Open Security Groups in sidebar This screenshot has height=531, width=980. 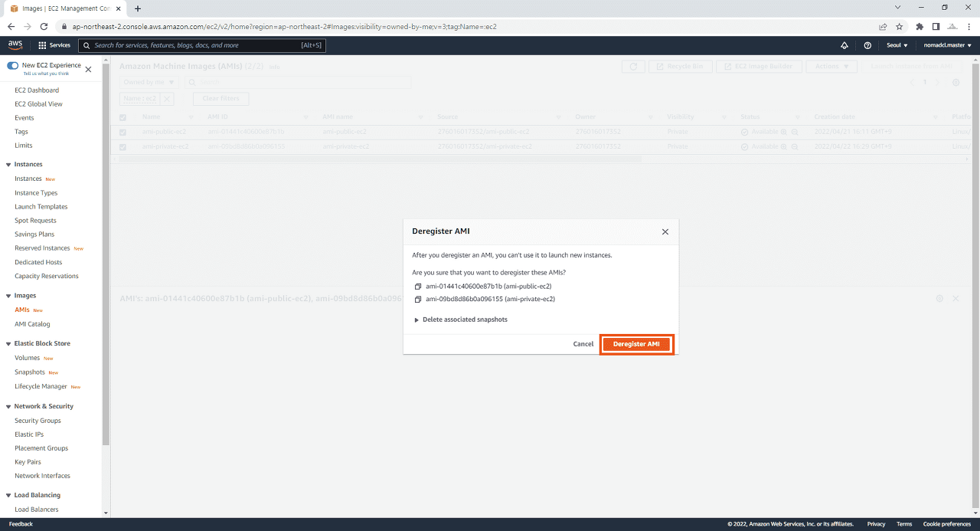[38, 421]
